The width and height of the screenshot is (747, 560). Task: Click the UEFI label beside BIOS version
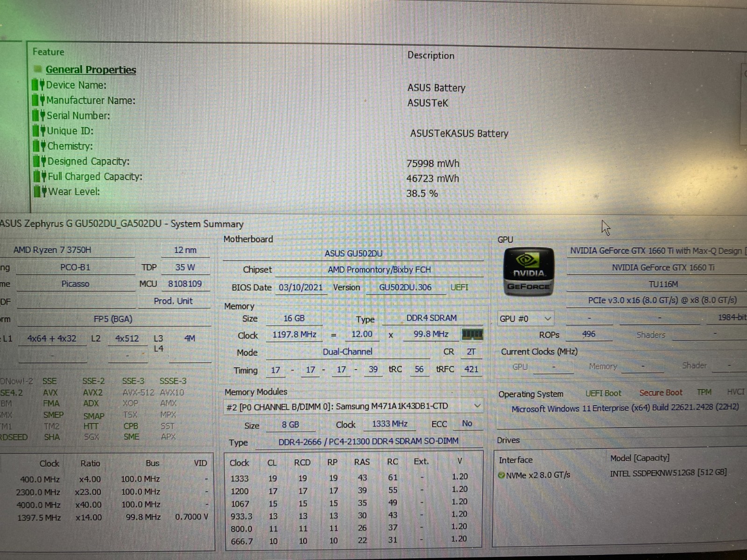coord(459,287)
